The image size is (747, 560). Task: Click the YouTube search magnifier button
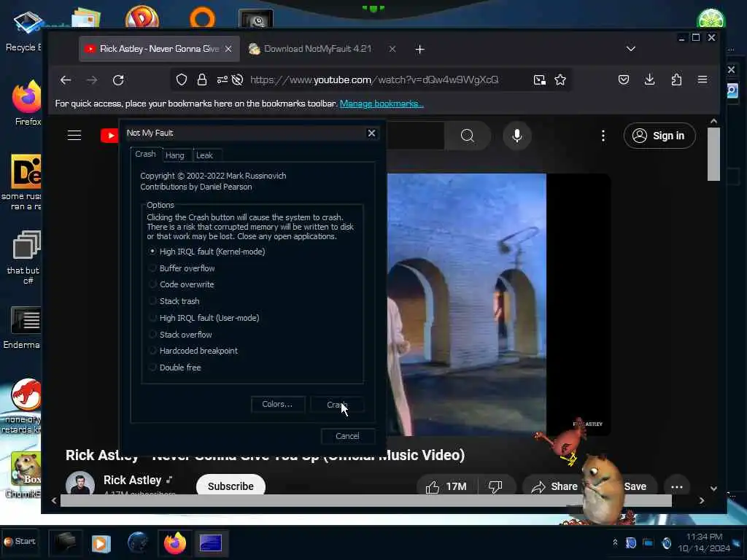(x=468, y=136)
